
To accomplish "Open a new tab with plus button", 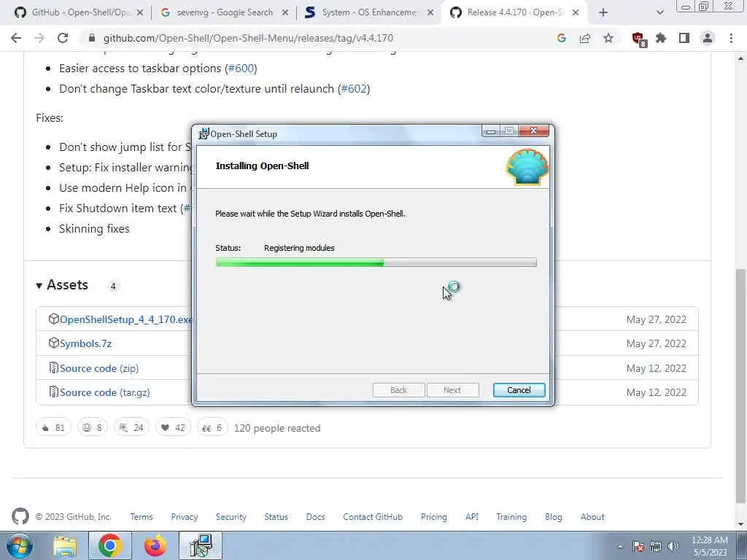I will pos(603,12).
